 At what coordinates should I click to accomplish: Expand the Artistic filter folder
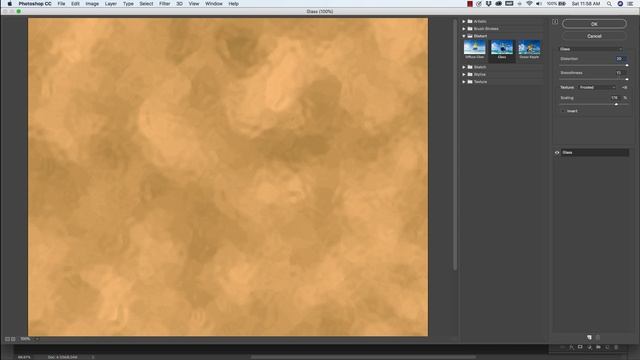464,21
